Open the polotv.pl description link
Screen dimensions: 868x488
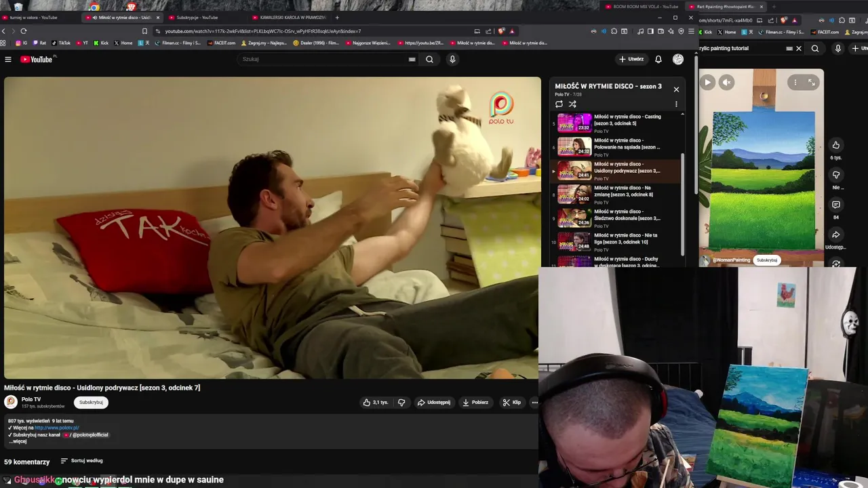point(57,428)
